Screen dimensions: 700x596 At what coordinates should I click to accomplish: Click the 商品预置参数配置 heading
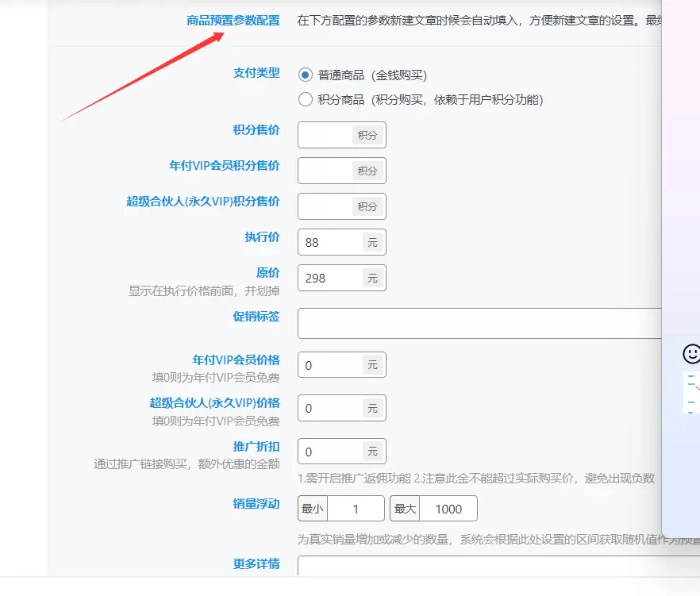(x=233, y=21)
